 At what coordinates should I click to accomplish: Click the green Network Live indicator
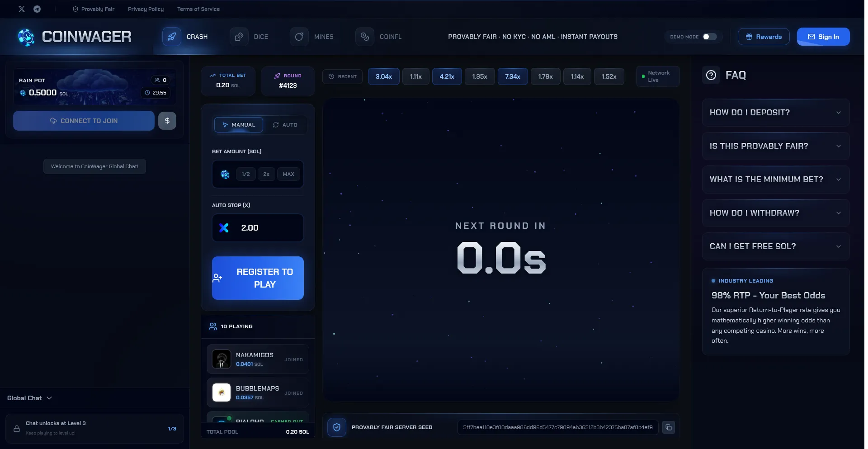[x=643, y=76]
